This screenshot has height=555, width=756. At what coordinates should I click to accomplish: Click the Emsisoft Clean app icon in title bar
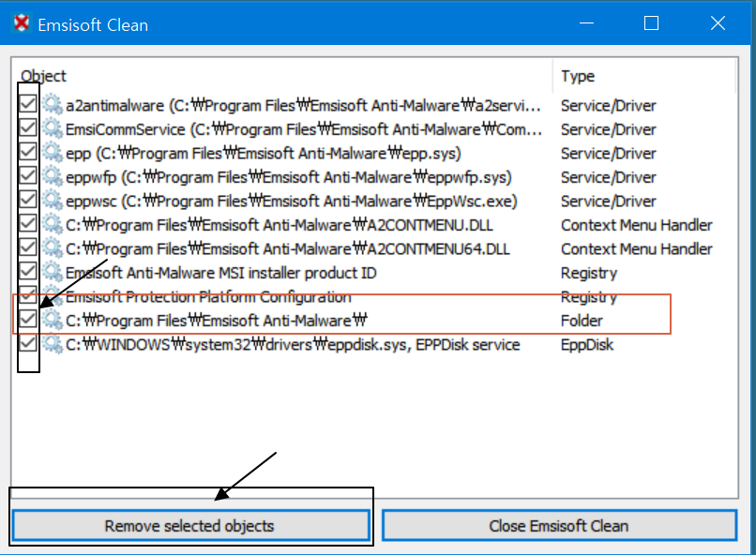point(22,23)
